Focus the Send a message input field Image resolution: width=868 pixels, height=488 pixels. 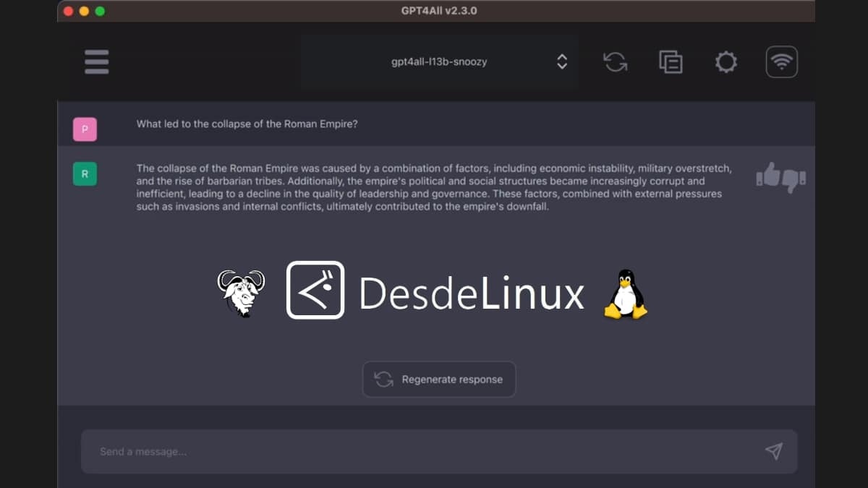point(439,451)
